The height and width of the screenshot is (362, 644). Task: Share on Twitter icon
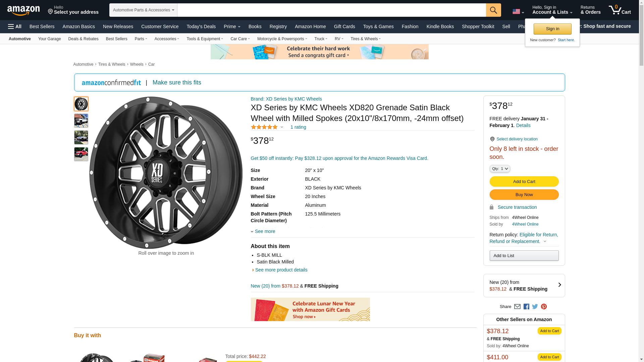[535, 307]
